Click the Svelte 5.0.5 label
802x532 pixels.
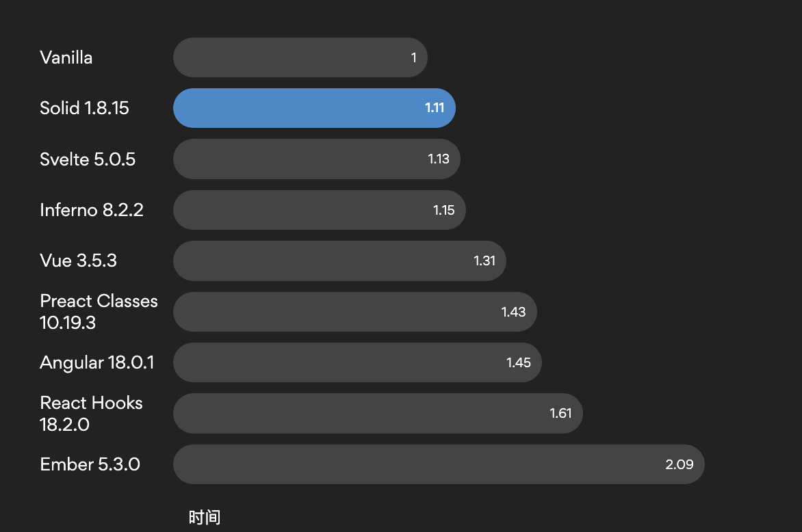88,159
